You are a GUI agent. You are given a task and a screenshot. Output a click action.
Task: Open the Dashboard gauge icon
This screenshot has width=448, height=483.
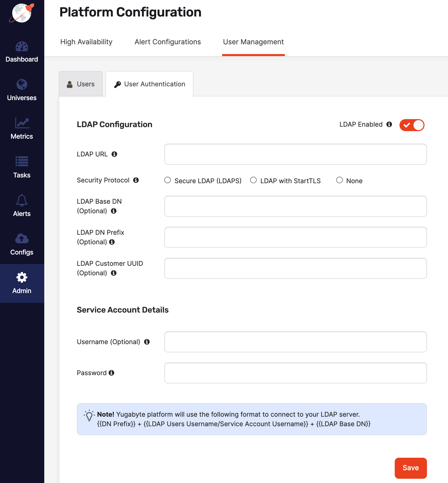[x=22, y=47]
